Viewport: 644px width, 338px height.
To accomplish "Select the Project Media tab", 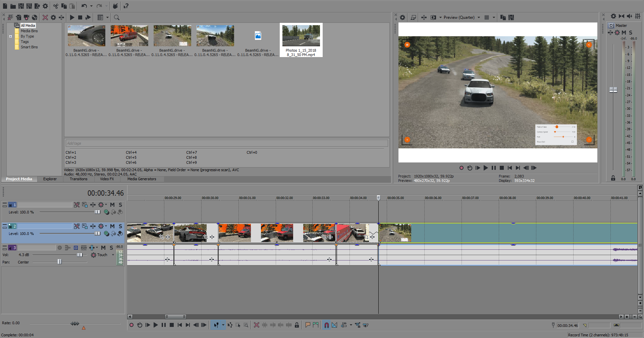I will coord(19,179).
